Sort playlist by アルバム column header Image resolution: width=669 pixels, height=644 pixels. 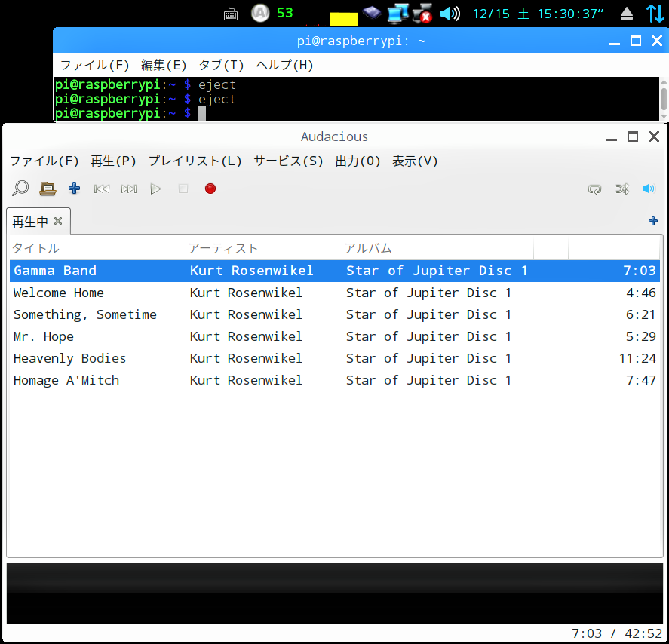click(437, 248)
